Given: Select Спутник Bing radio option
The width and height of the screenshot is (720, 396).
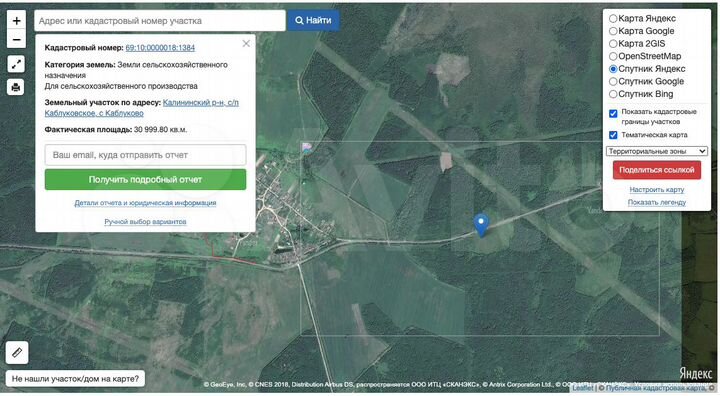Looking at the screenshot, I should [x=613, y=94].
